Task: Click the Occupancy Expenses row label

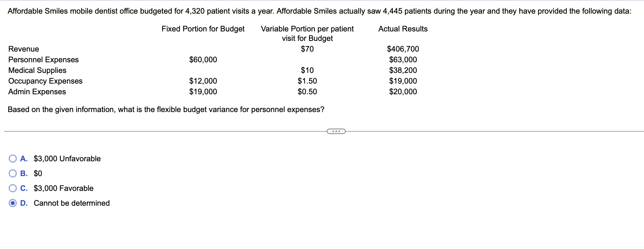Action: [x=45, y=81]
